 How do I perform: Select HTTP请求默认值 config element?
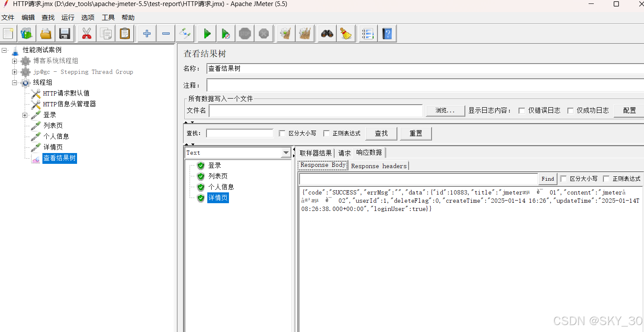[x=66, y=93]
